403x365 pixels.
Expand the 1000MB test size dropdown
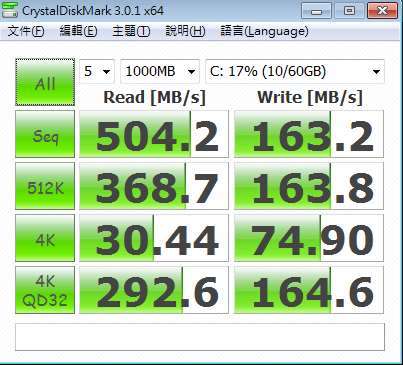point(160,71)
